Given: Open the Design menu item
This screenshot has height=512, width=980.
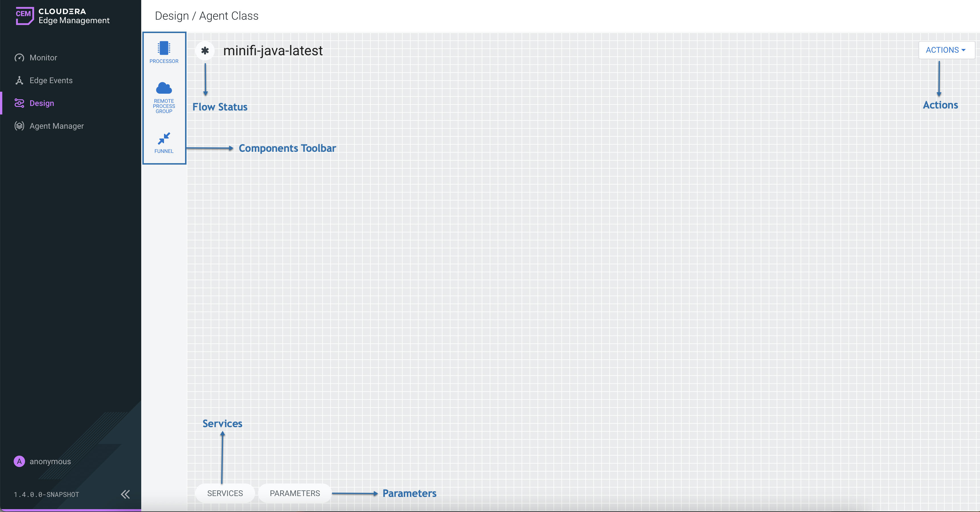Looking at the screenshot, I should tap(42, 103).
